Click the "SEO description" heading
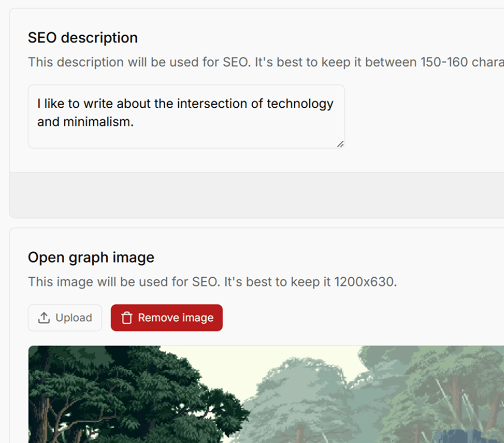 click(83, 38)
